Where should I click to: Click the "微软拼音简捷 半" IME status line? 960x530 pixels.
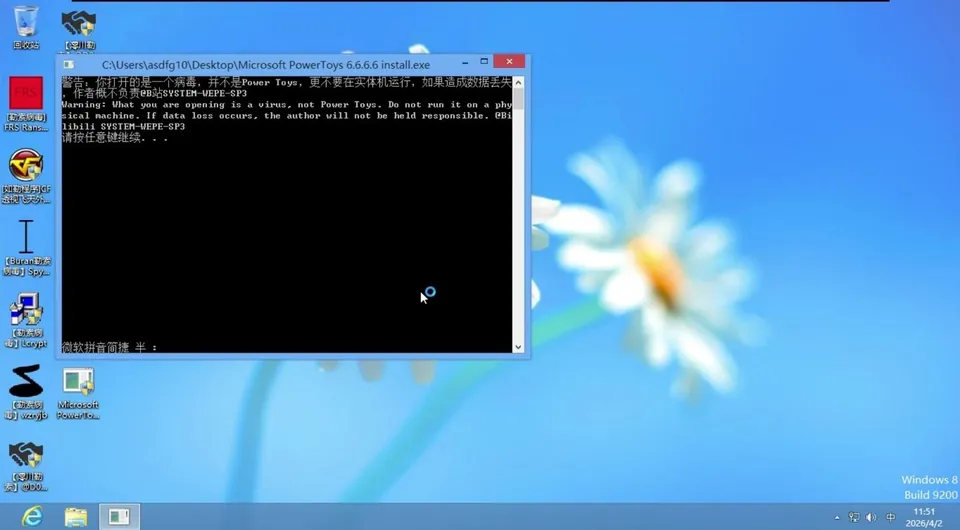(x=110, y=347)
